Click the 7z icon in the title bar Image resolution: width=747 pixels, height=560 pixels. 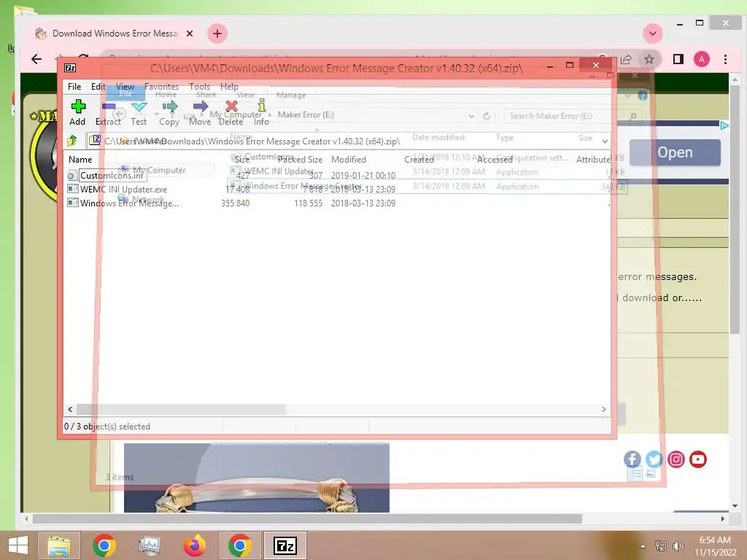[70, 68]
